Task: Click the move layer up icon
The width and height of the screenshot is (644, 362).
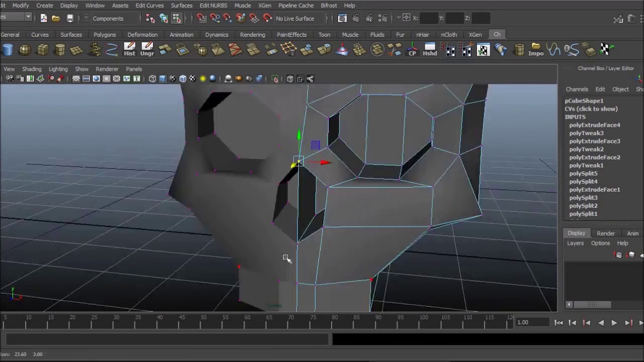Action: [x=619, y=255]
